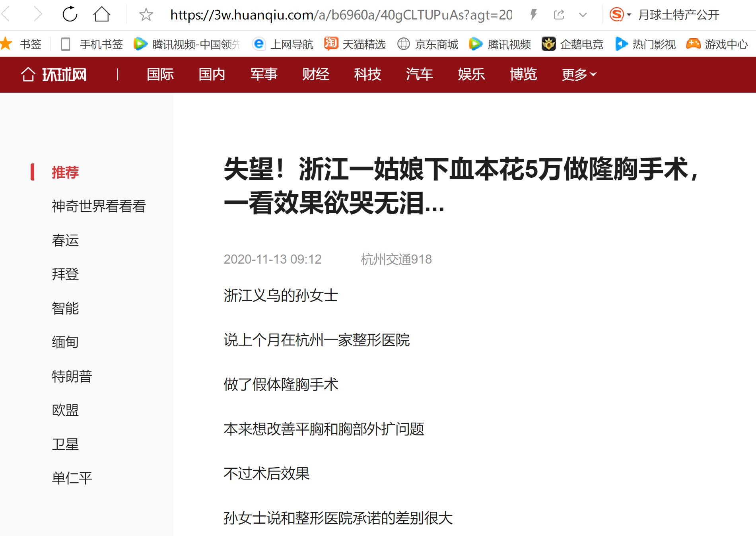Click the article source 杭州交通918
This screenshot has height=536, width=756.
(x=396, y=259)
